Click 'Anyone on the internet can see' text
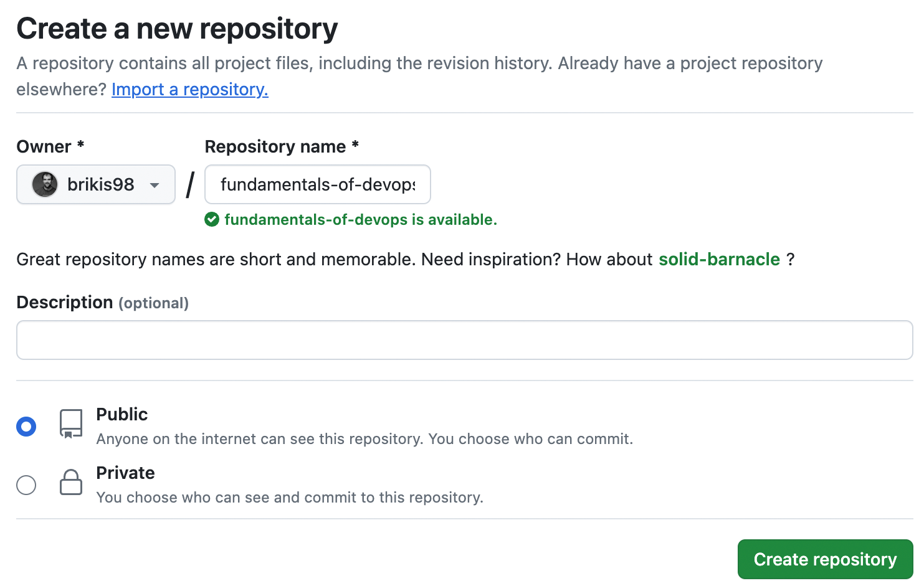Screen dimensions: 924x586 click(364, 439)
